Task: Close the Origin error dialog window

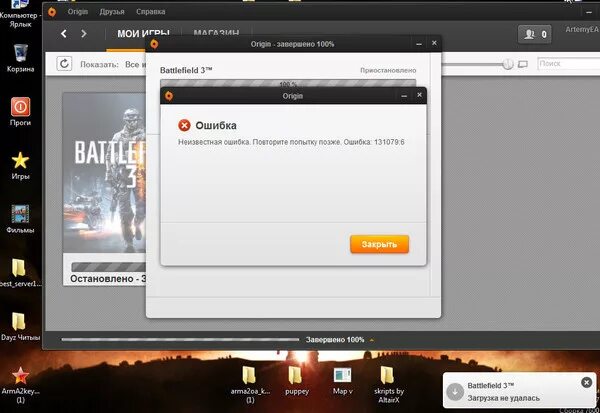Action: tap(419, 95)
